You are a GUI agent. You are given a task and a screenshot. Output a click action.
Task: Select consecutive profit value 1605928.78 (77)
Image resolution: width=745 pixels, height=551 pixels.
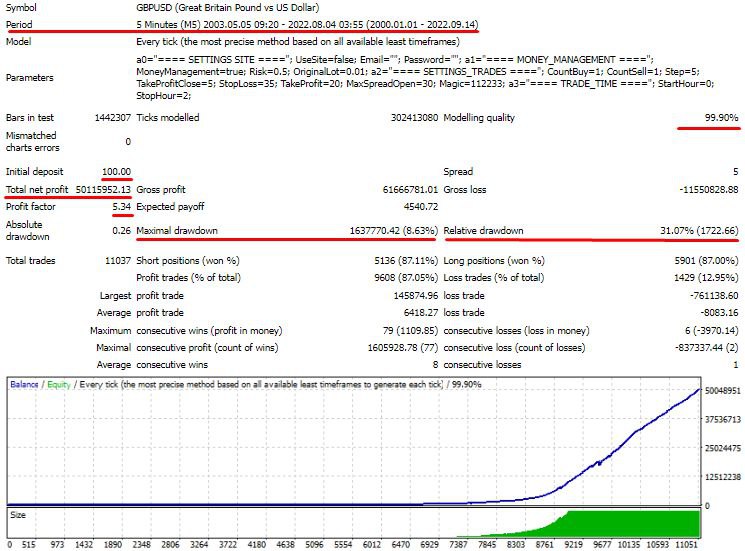[403, 348]
